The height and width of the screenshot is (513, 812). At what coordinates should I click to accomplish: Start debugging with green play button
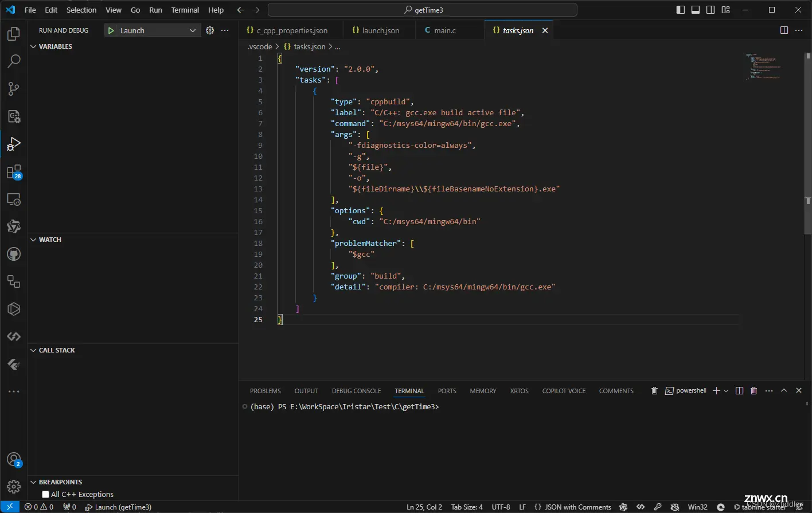(111, 30)
